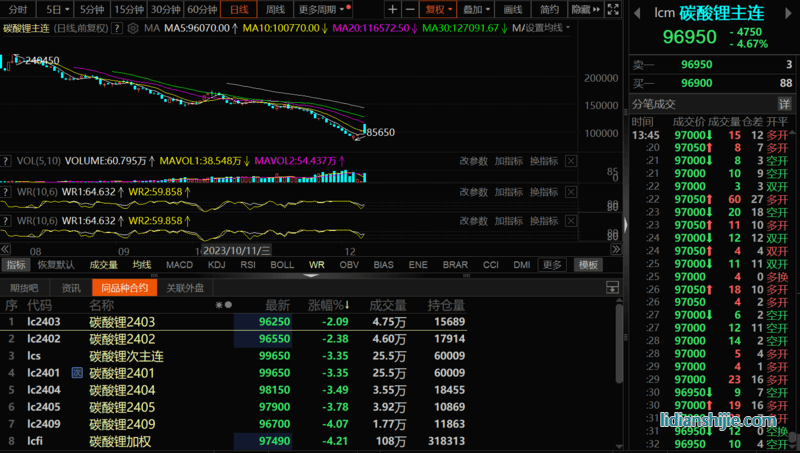Toggle the 模板 template button

tap(588, 265)
